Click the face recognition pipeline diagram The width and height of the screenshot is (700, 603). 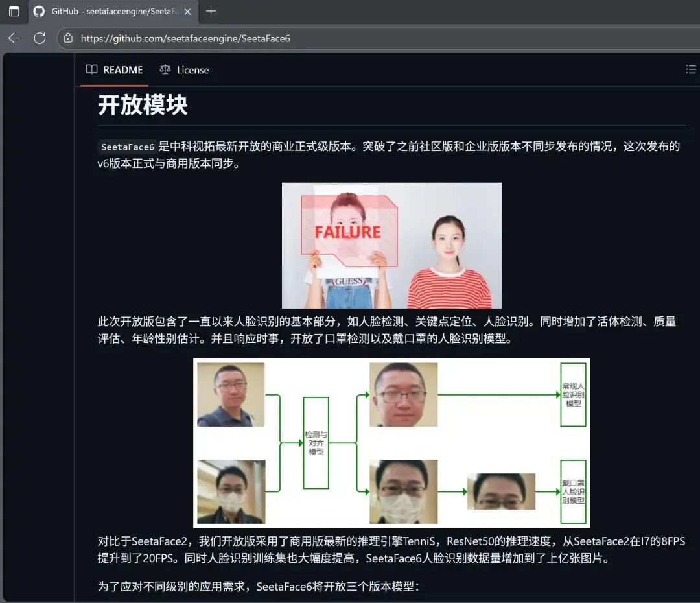click(x=391, y=442)
